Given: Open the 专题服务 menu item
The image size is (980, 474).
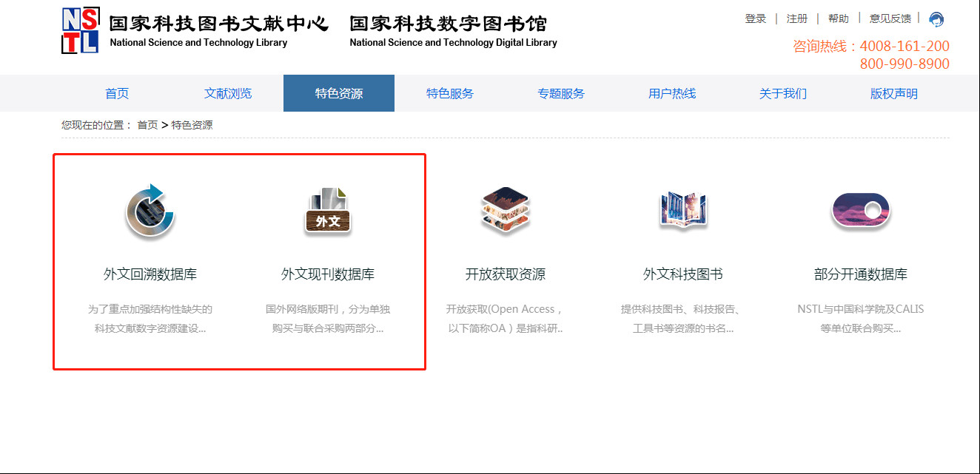Looking at the screenshot, I should (561, 93).
